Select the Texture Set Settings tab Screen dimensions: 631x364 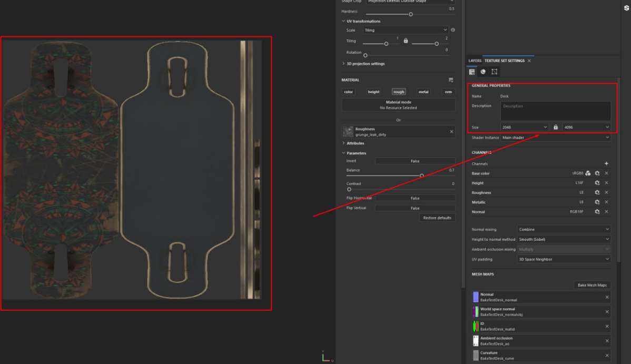click(x=504, y=61)
